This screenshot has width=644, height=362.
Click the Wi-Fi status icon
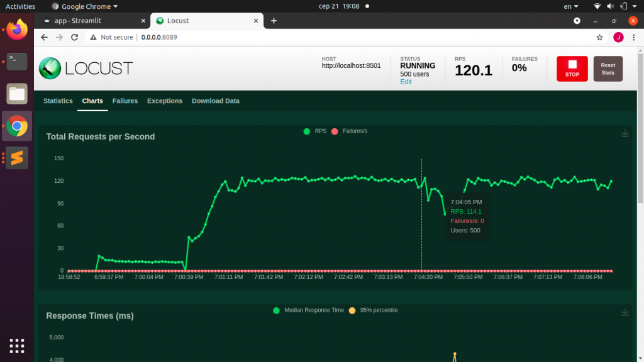(597, 6)
